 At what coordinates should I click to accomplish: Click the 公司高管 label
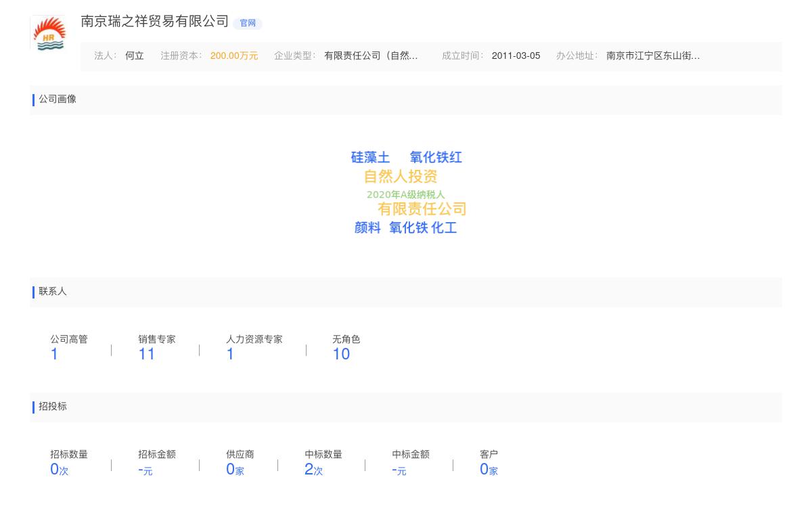tap(69, 340)
